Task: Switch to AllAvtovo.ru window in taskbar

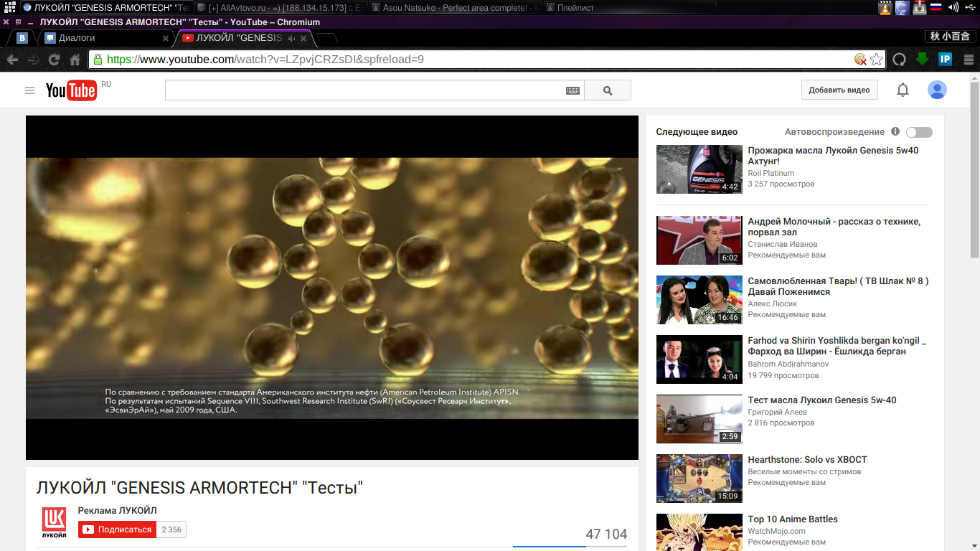Action: tap(281, 8)
